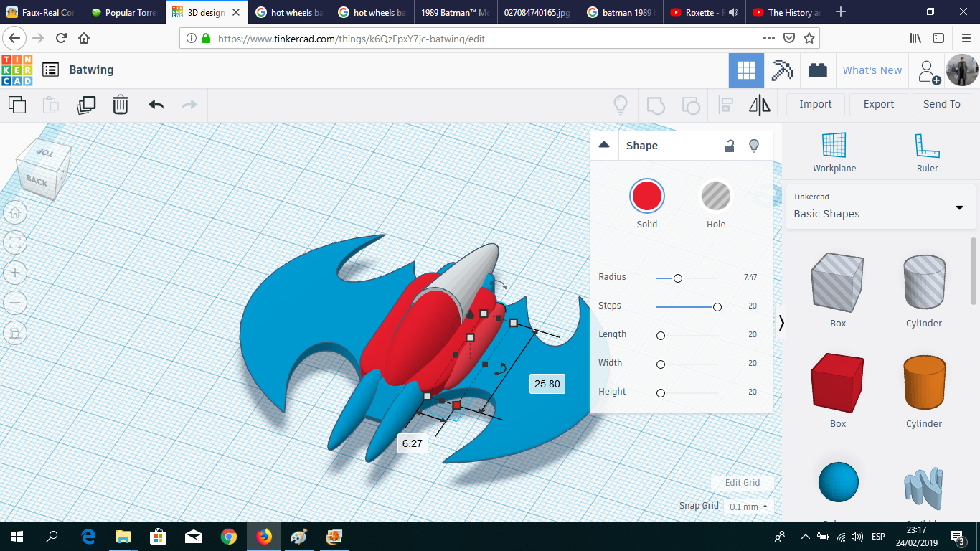Click the Copy tool icon
This screenshot has width=980, height=551.
pyautogui.click(x=17, y=105)
